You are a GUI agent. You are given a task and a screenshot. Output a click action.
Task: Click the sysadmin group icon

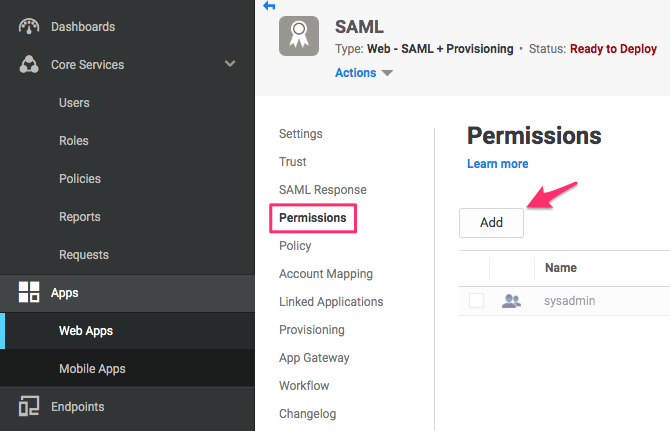(511, 300)
